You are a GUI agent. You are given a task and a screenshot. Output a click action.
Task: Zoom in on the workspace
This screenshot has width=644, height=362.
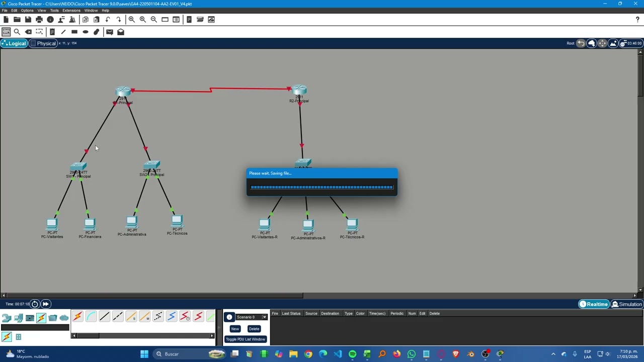coord(131,20)
